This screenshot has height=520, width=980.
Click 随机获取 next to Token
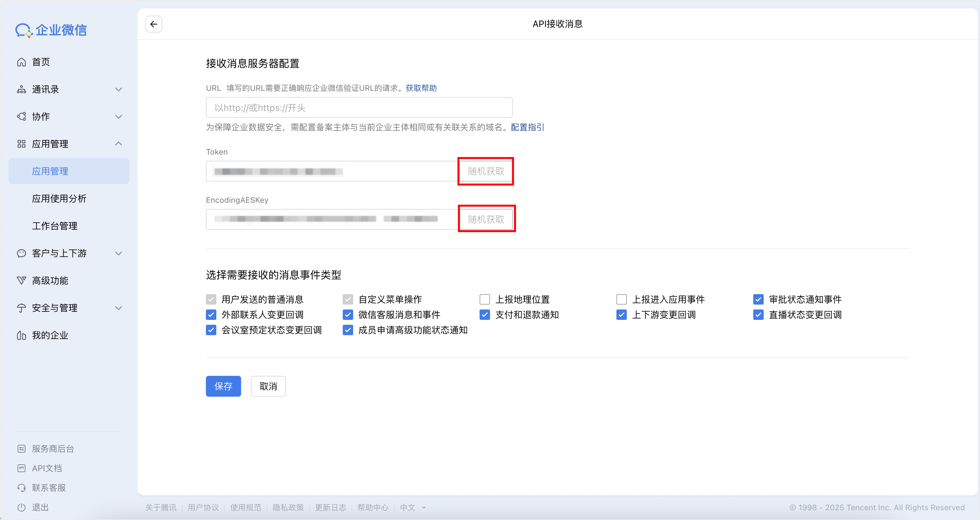coord(486,171)
